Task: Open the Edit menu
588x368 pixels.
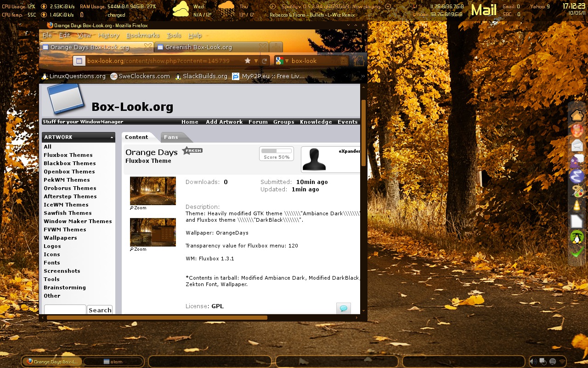Action: coord(65,35)
